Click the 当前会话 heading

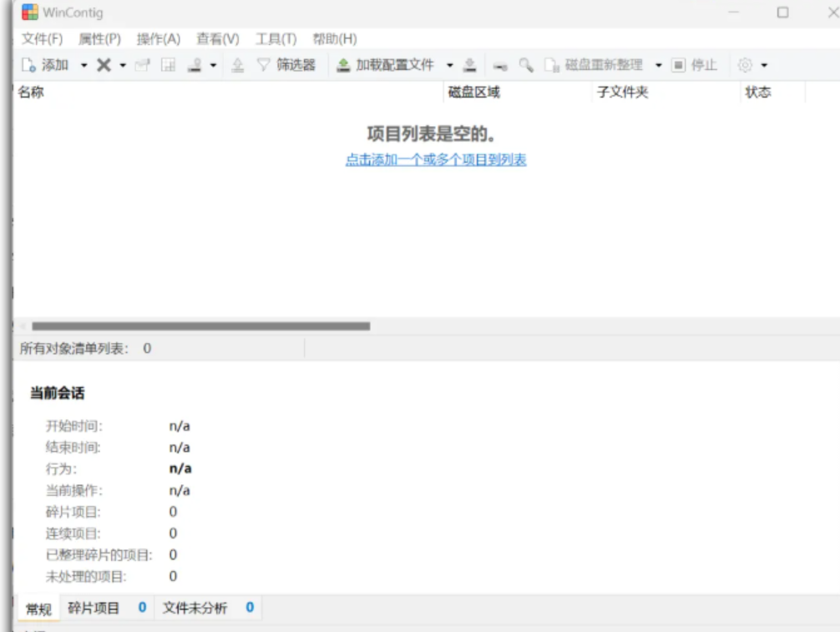click(x=57, y=392)
